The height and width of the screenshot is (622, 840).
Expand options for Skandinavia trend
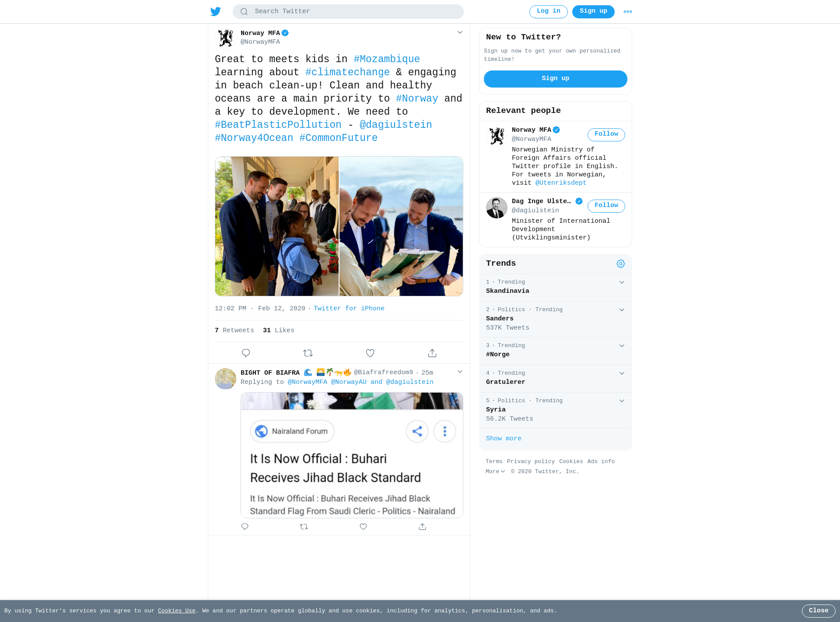point(622,282)
